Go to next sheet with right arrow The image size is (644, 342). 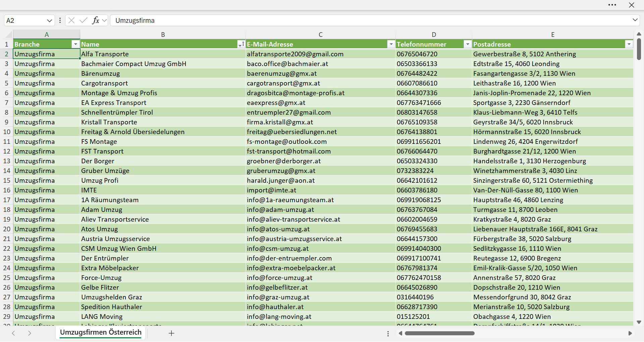click(x=30, y=333)
